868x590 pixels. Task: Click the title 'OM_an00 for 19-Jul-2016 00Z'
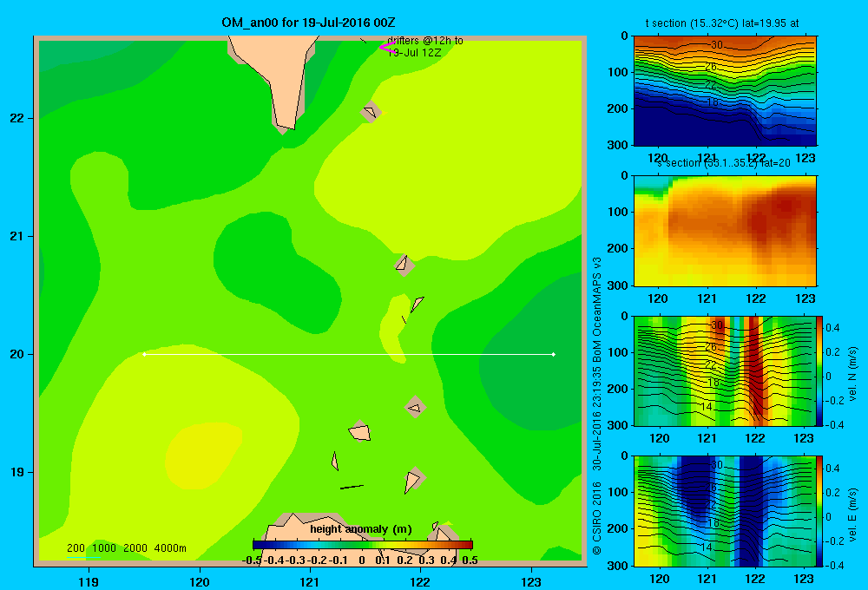click(x=308, y=23)
